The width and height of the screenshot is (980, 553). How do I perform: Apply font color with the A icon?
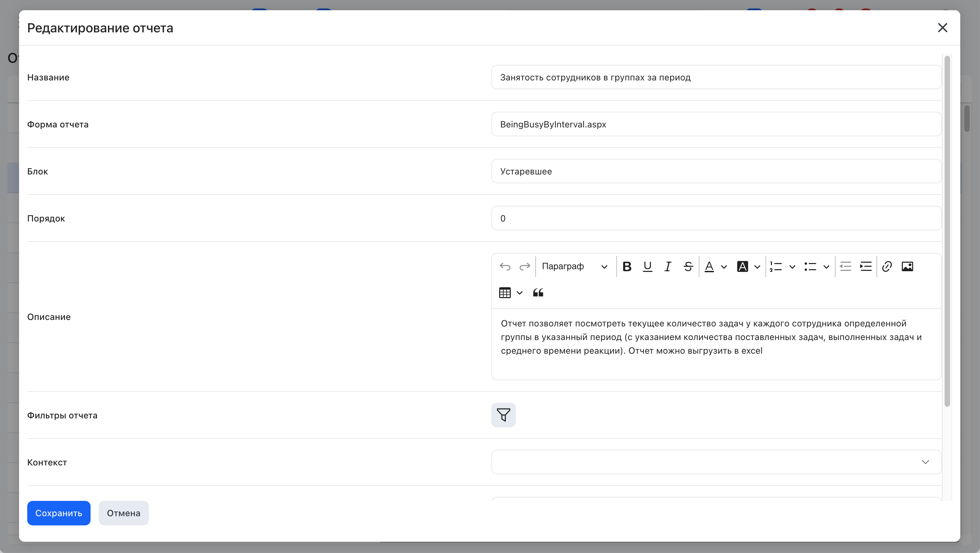coord(709,266)
